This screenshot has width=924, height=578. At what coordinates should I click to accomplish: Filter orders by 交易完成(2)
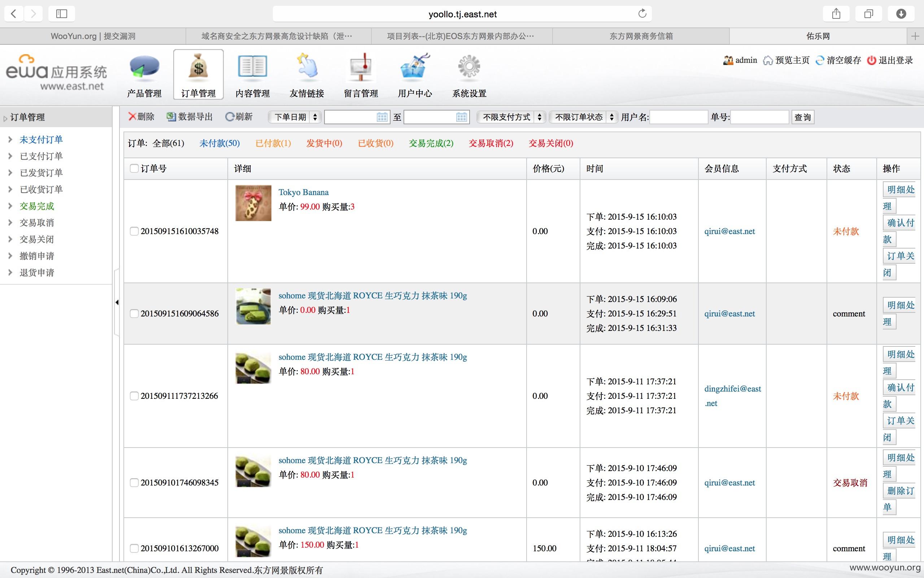431,143
